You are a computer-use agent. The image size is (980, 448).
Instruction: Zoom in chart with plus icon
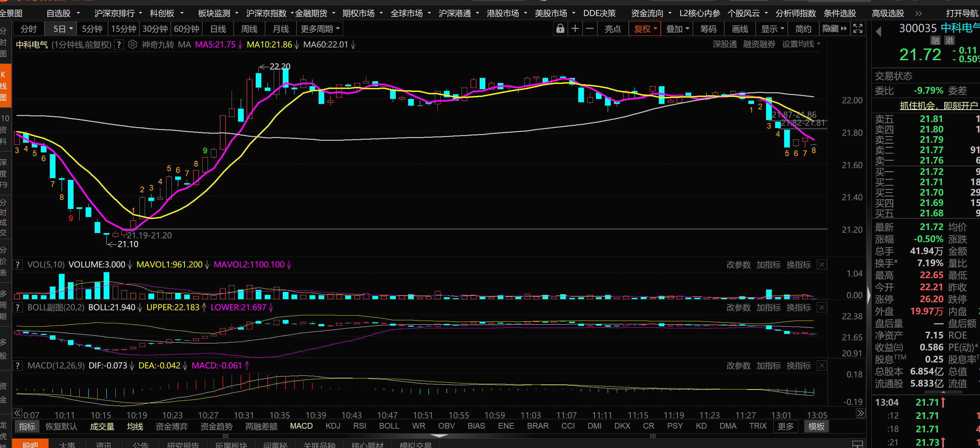pyautogui.click(x=575, y=29)
